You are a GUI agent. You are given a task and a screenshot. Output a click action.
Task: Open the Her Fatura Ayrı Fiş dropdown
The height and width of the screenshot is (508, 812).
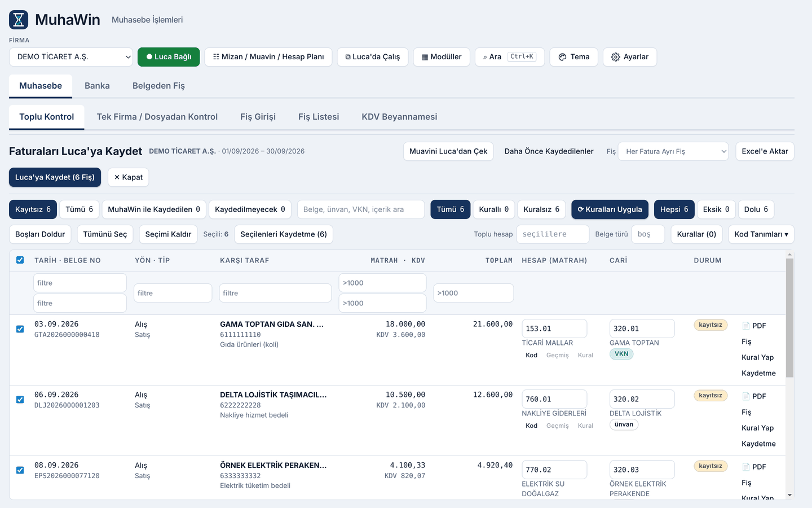point(673,151)
